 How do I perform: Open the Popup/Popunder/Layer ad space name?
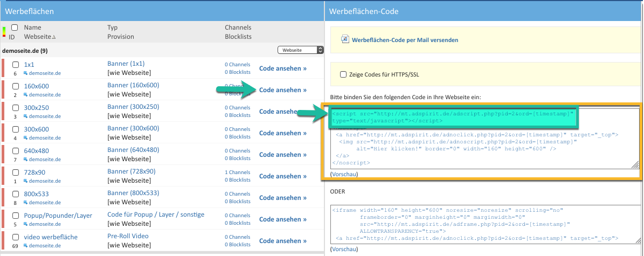[x=58, y=216]
